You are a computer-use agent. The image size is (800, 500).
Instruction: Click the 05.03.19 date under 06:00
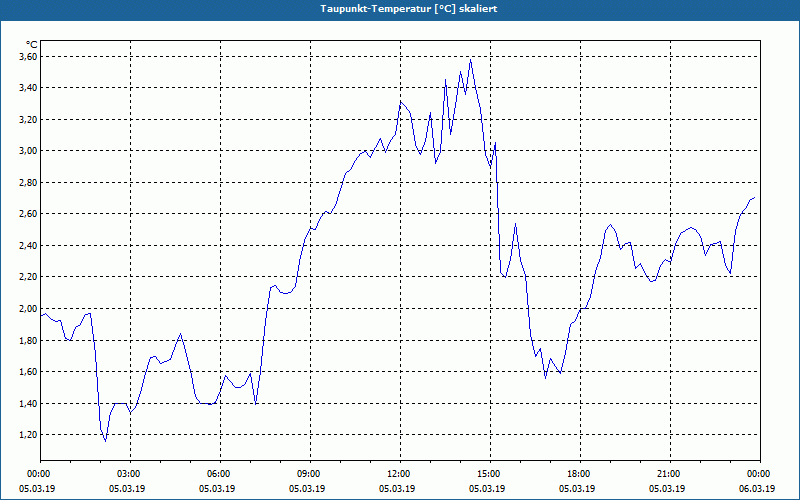coord(217,489)
